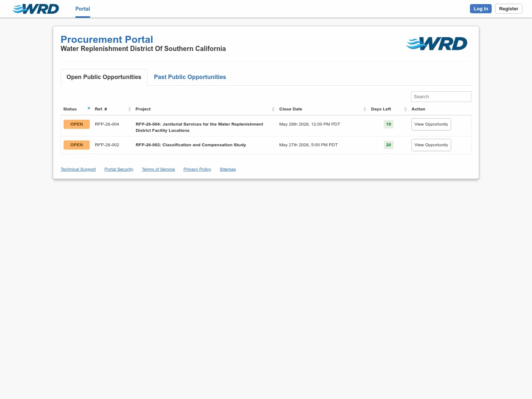Click the Water Replenishment District subtitle

(143, 49)
